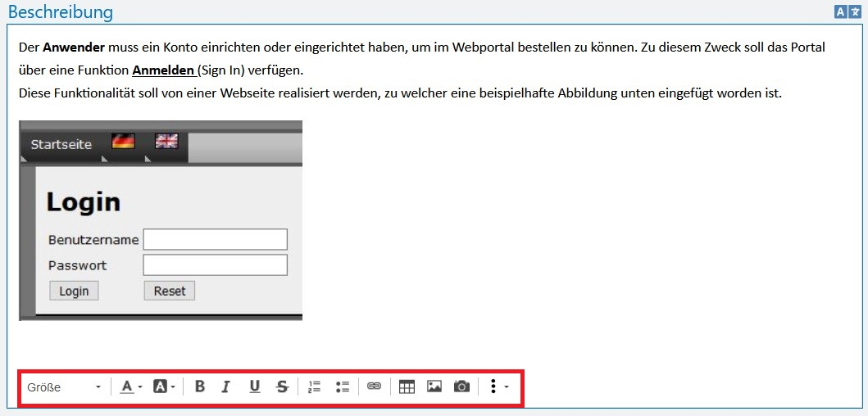The image size is (868, 416).
Task: Click the font color underlined A
Action: click(126, 387)
